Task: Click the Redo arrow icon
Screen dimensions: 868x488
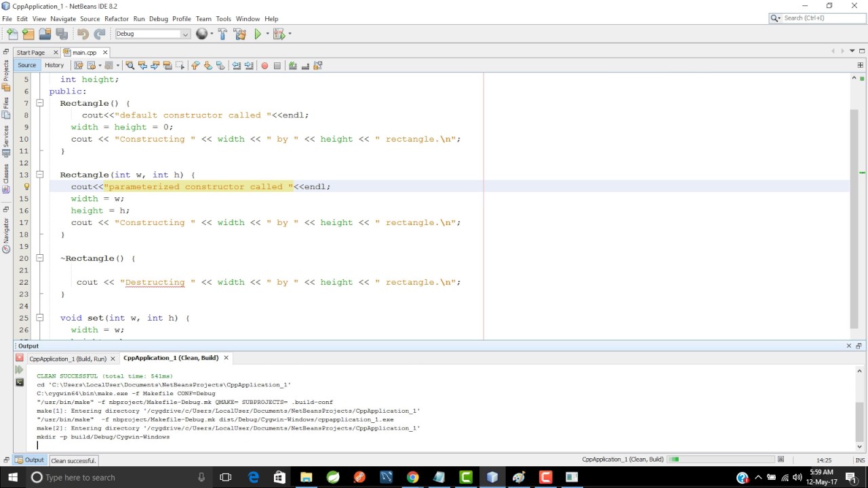Action: [x=100, y=34]
